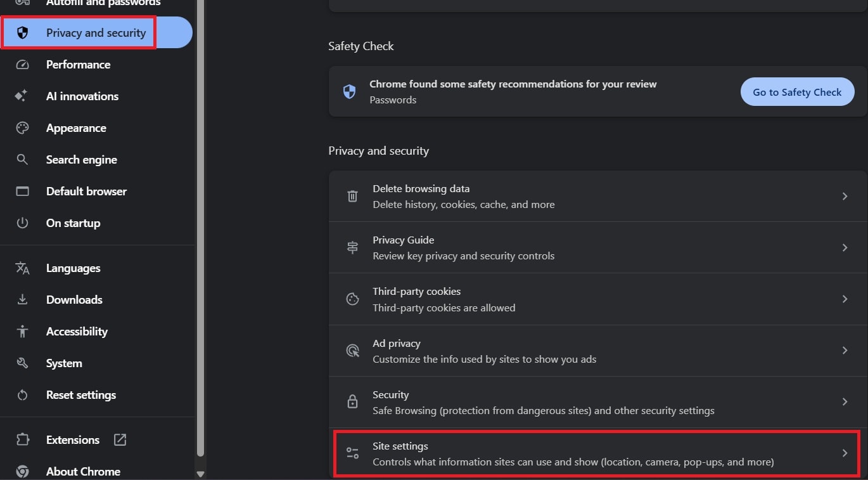Click the Safety Check shield icon

point(349,92)
